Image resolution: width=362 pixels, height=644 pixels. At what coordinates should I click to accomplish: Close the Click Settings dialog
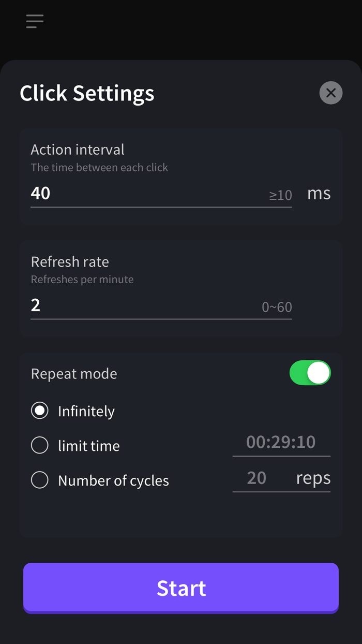(x=331, y=93)
